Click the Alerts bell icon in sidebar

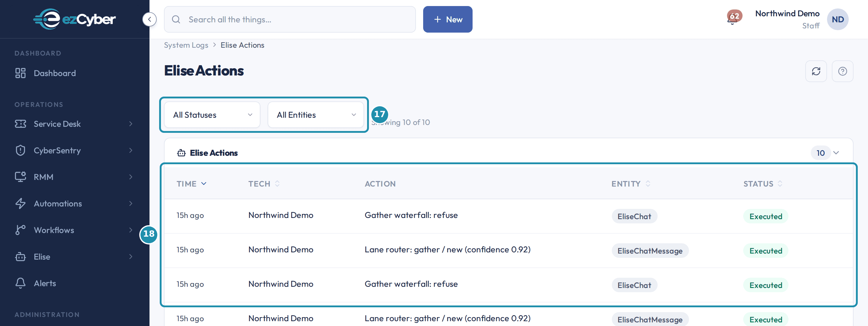[20, 283]
